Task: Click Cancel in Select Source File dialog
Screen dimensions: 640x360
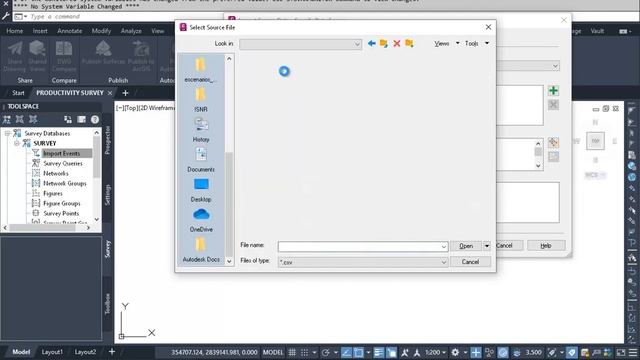Action: click(x=470, y=262)
